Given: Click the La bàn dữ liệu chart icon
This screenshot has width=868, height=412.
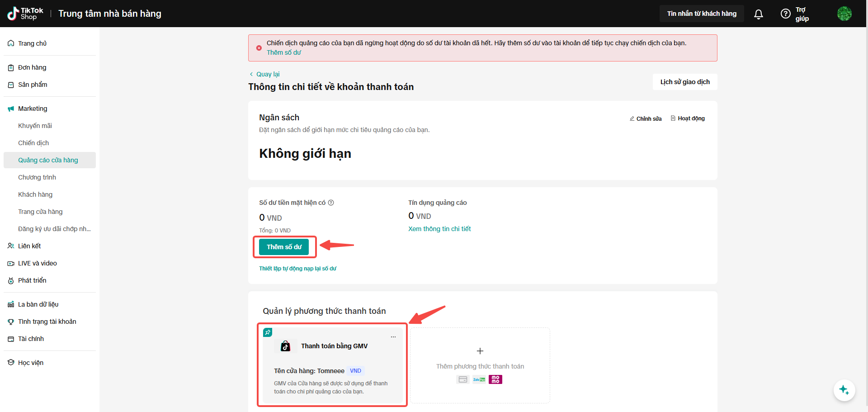Looking at the screenshot, I should pyautogui.click(x=11, y=304).
